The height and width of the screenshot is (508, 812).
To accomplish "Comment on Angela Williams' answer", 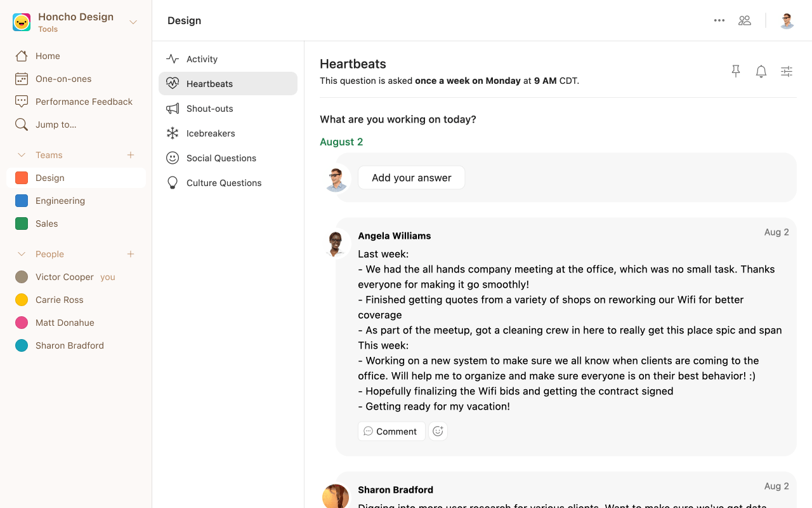I will pos(391,431).
